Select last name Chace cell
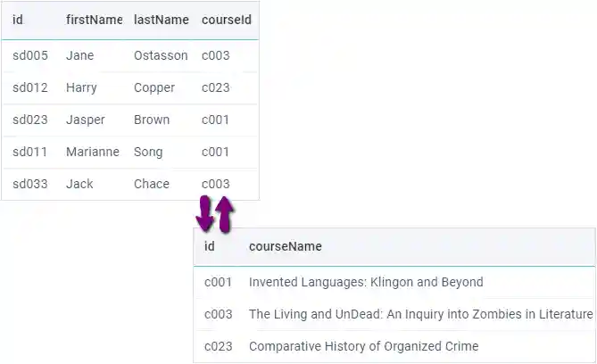The height and width of the screenshot is (364, 597). tap(151, 184)
